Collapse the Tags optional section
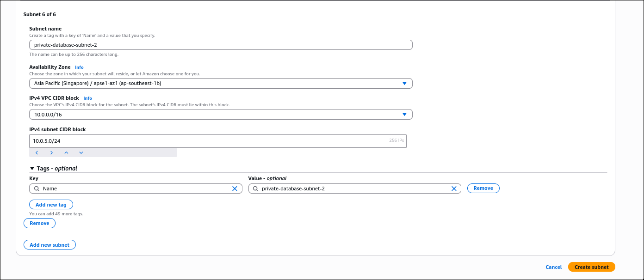Image resolution: width=644 pixels, height=280 pixels. coord(31,168)
